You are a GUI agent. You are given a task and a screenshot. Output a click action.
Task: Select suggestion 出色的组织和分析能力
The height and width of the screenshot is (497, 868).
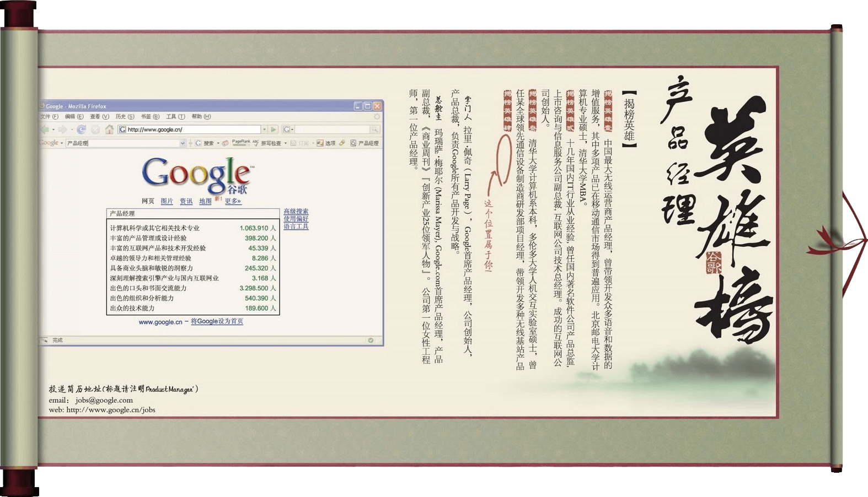(x=193, y=298)
